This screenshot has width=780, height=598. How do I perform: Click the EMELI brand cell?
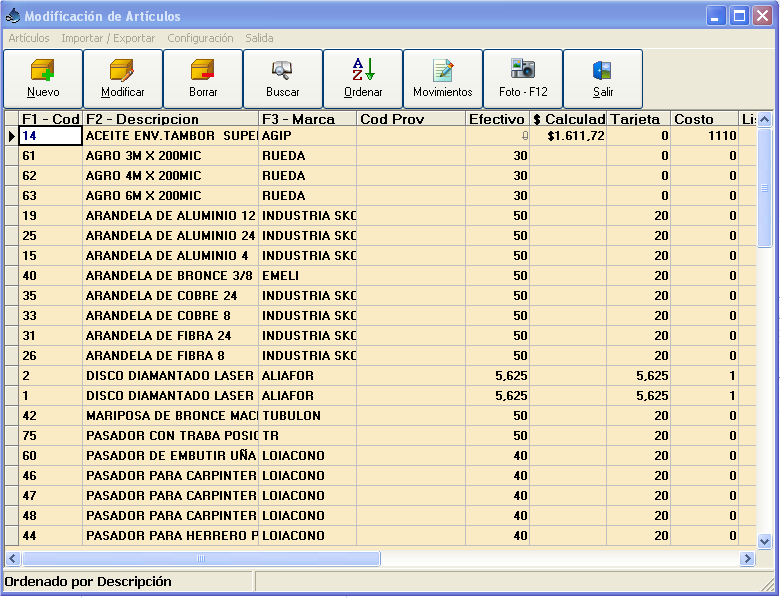(307, 276)
